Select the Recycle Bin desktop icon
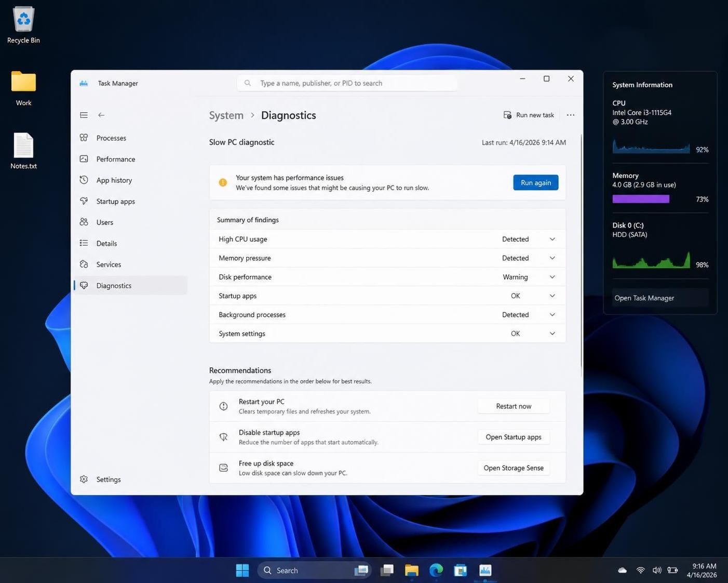The width and height of the screenshot is (728, 583). pos(23,25)
